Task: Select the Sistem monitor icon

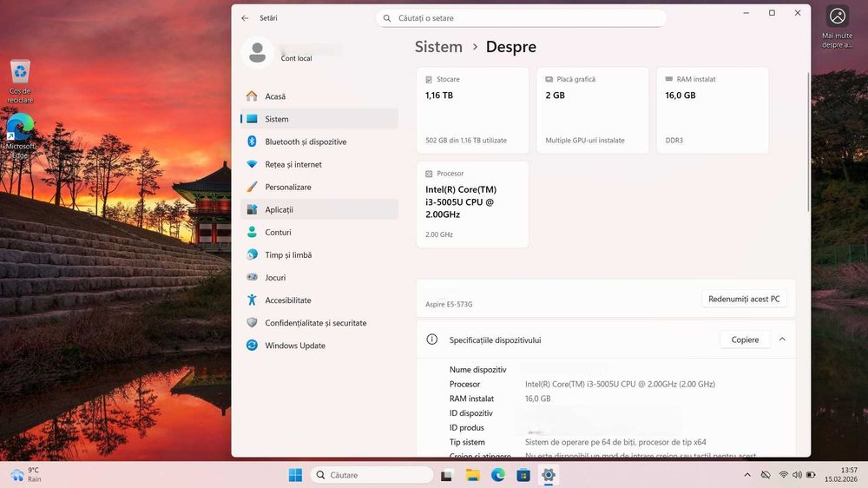Action: point(252,119)
